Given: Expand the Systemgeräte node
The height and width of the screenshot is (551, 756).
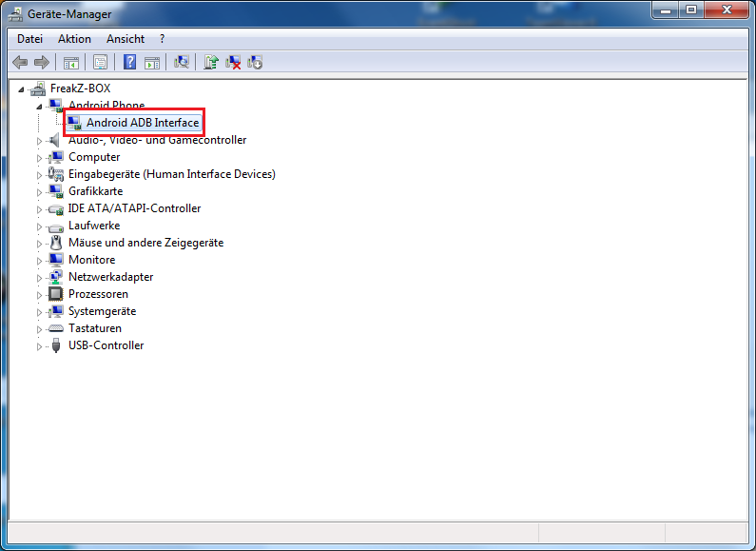Looking at the screenshot, I should [40, 312].
